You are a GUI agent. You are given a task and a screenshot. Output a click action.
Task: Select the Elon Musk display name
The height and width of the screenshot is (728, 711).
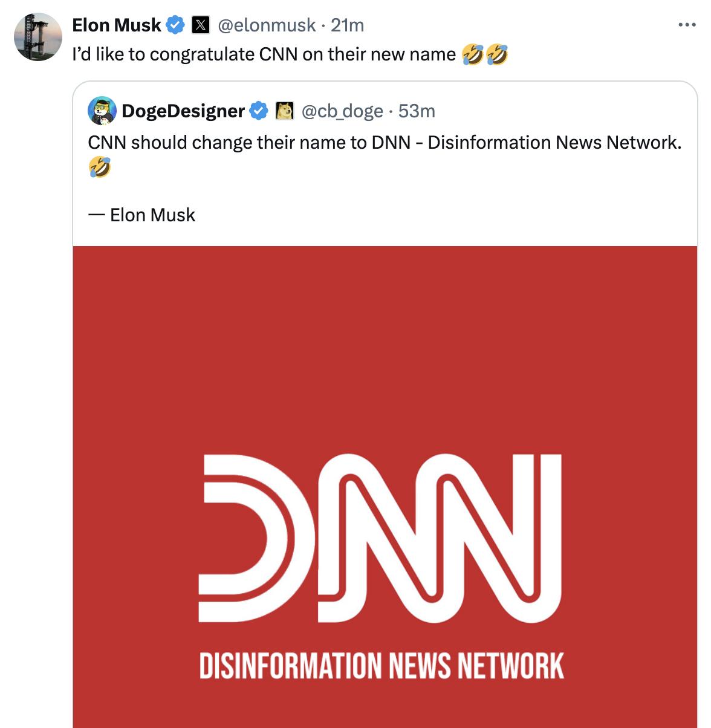(x=117, y=25)
